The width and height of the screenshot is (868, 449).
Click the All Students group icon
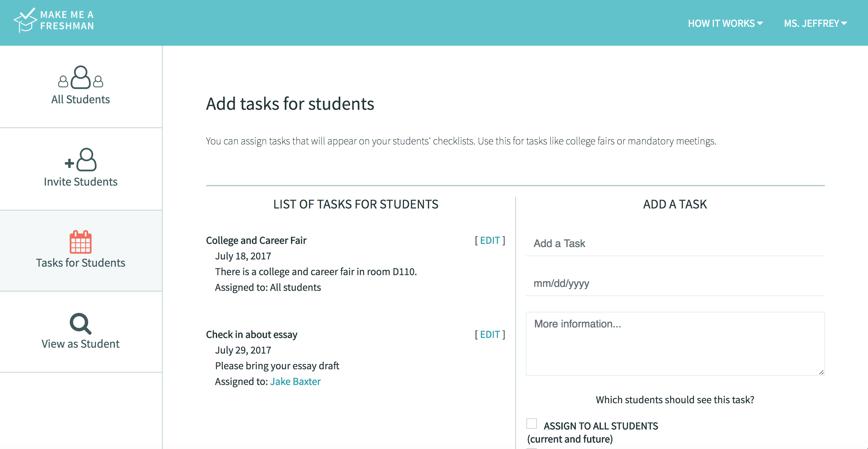(x=81, y=77)
